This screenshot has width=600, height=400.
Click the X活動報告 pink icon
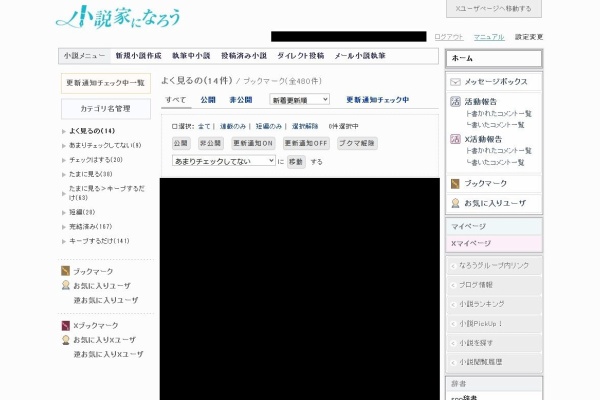(455, 139)
